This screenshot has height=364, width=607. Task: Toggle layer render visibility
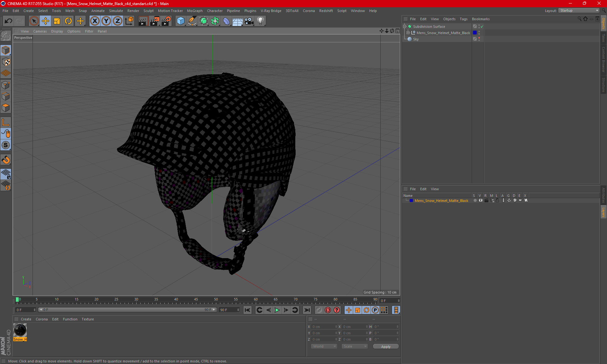click(486, 200)
